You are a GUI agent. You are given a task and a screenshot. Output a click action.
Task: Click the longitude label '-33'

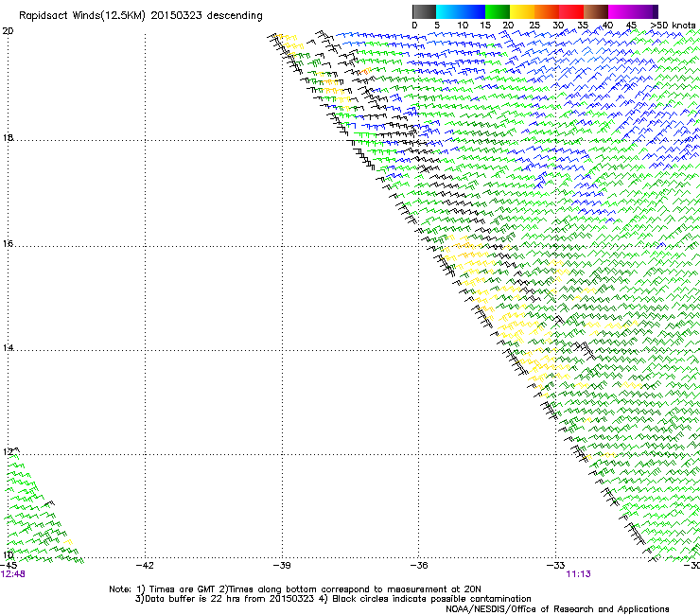click(x=556, y=565)
